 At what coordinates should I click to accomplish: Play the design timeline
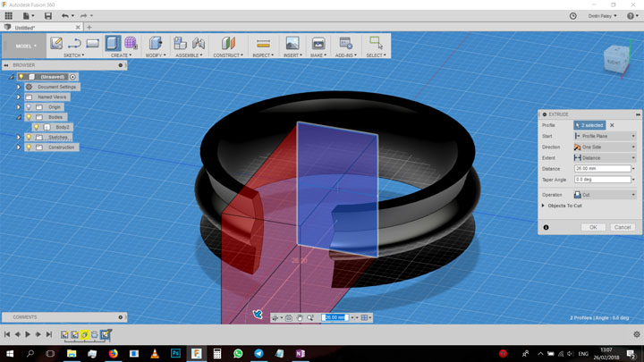coord(28,334)
